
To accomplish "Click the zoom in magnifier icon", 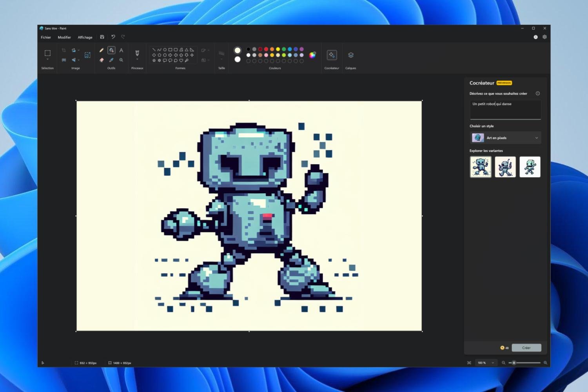I will (545, 363).
